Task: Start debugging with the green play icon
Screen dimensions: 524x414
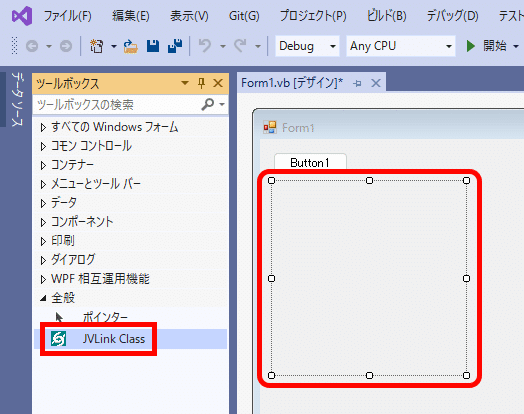Action: pyautogui.click(x=471, y=46)
